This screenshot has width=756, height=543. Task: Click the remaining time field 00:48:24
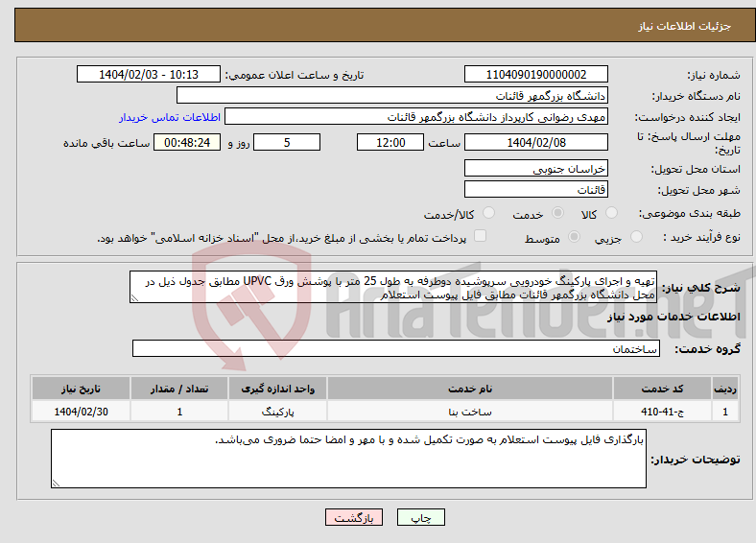[187, 142]
